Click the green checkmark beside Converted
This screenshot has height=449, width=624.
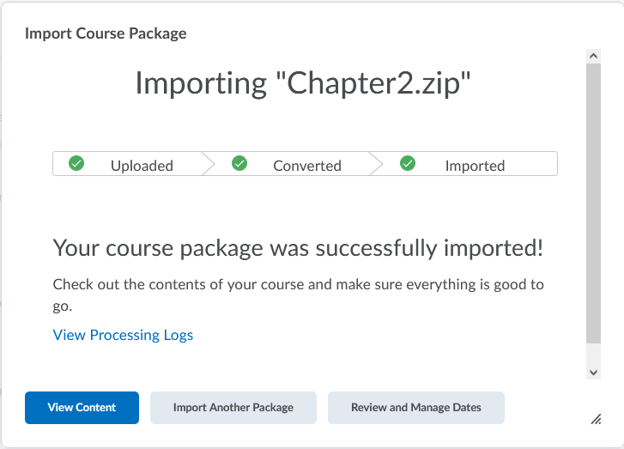[239, 164]
